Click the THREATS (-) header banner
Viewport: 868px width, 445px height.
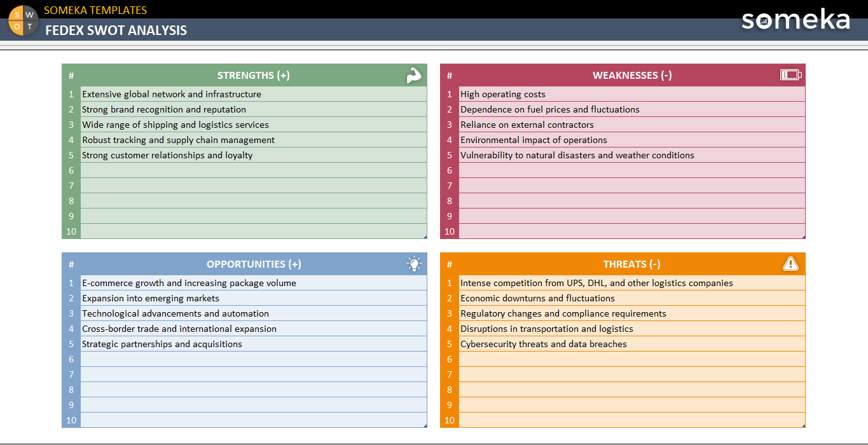pos(631,263)
